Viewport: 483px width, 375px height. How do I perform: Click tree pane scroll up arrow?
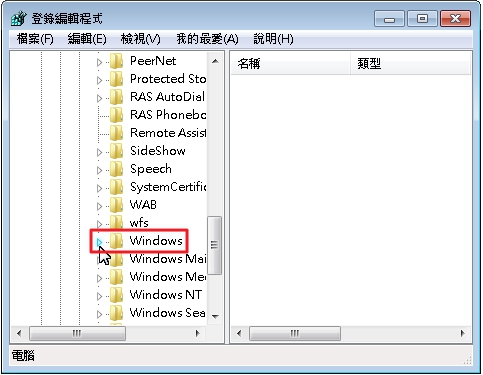[215, 61]
